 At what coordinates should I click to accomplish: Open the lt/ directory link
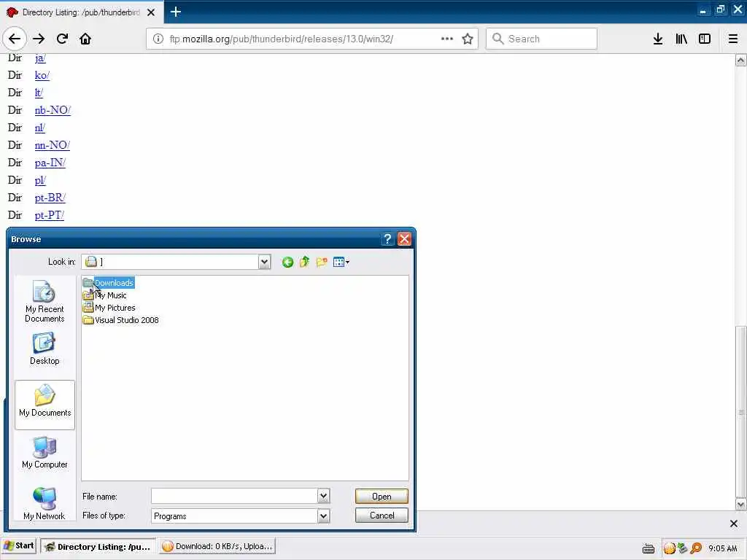[39, 93]
